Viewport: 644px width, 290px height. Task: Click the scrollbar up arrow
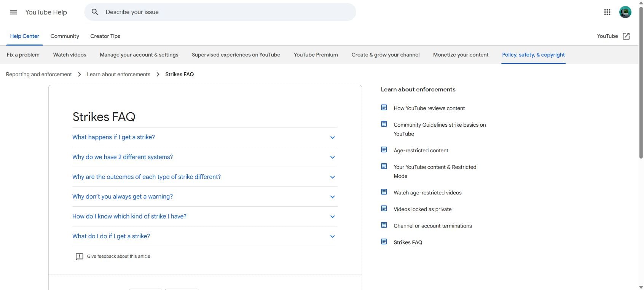click(x=641, y=3)
